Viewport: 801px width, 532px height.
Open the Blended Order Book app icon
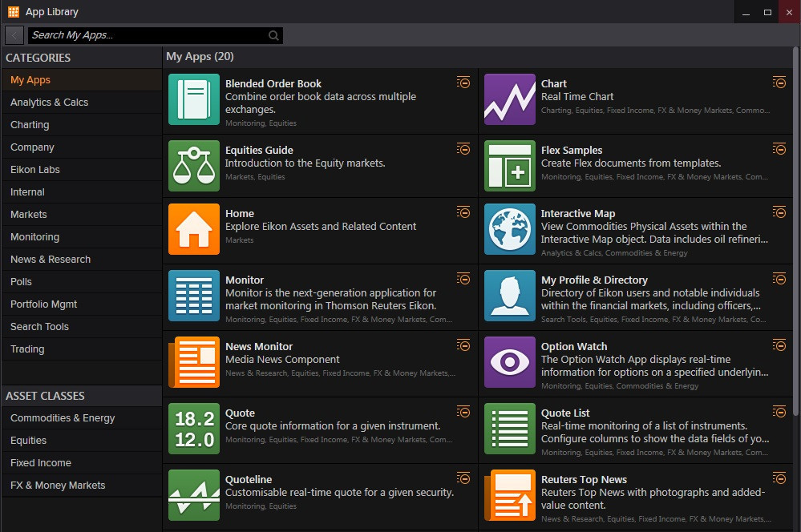coord(194,99)
